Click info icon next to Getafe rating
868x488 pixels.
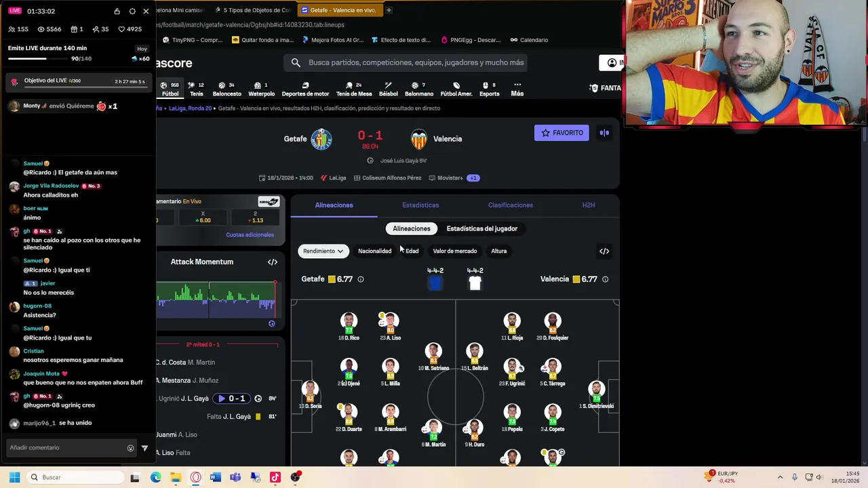point(361,279)
